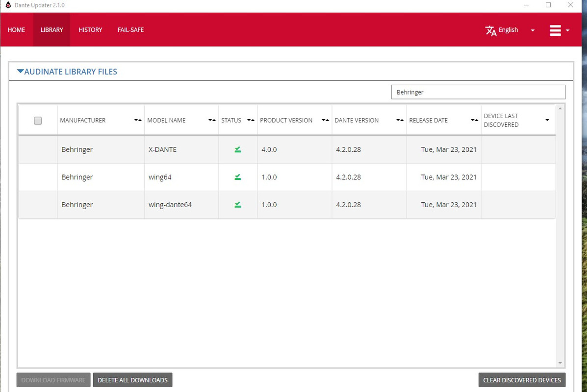Click the Dante Updater logo in title bar
The height and width of the screenshot is (392, 587).
pyautogui.click(x=8, y=5)
